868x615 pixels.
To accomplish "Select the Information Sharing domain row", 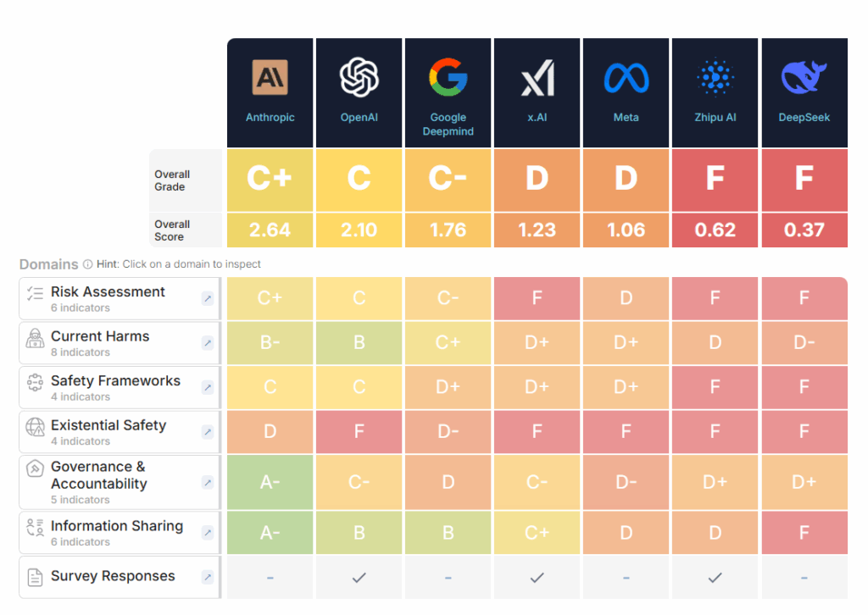I will coord(116,526).
